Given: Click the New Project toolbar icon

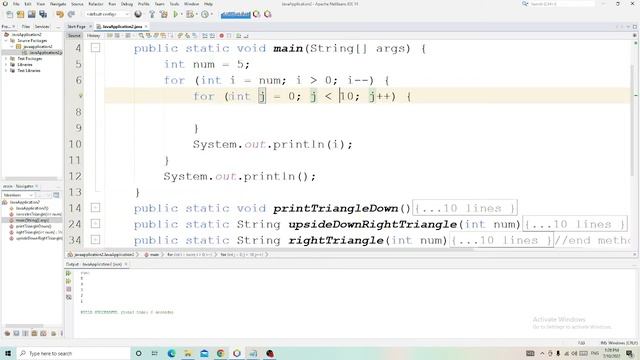Looking at the screenshot, I should click(20, 14).
